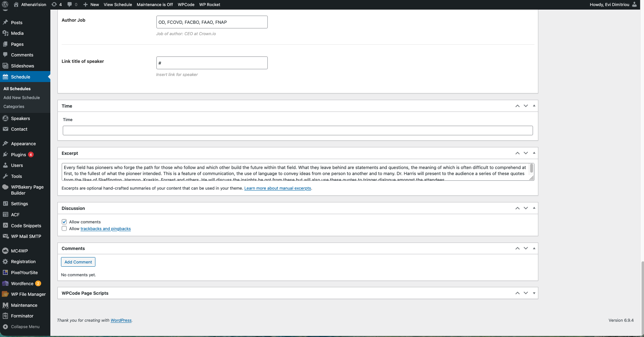The image size is (644, 337).
Task: Click the Collapse Menu arrow icon
Action: (x=5, y=327)
